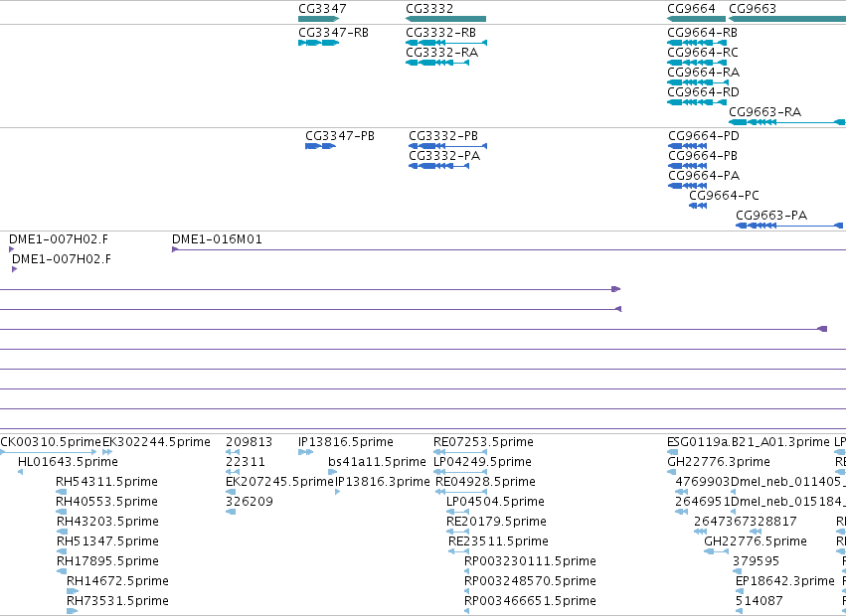Click the CG9664-PC protein label
846x616 pixels.
[x=724, y=196]
